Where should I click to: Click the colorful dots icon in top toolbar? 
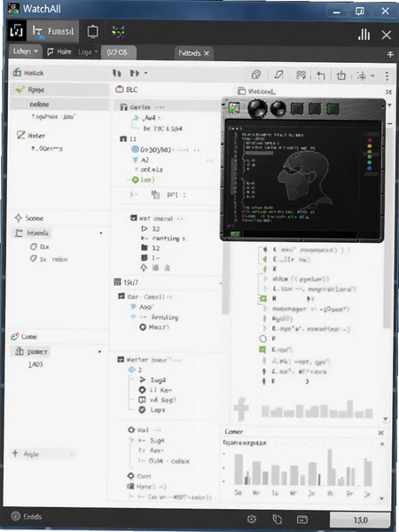tap(118, 32)
